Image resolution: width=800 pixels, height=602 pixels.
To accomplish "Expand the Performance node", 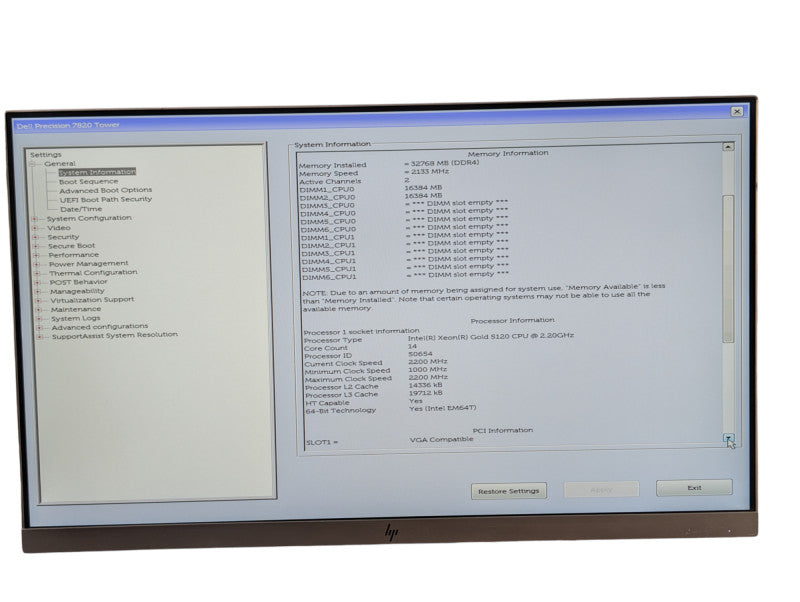I will [x=36, y=256].
